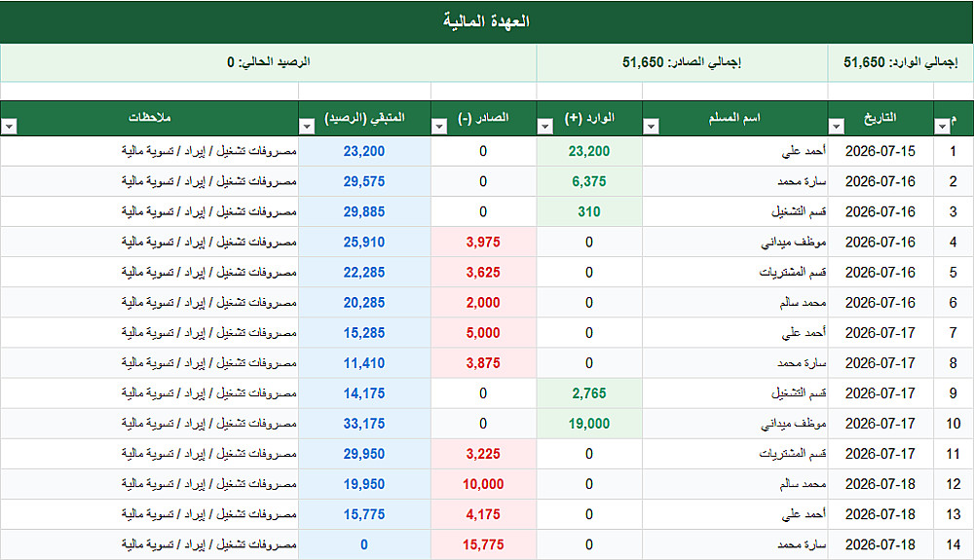Screen dimensions: 974x560
Task: Click the 2026-07-15 date cell
Action: [x=880, y=151]
